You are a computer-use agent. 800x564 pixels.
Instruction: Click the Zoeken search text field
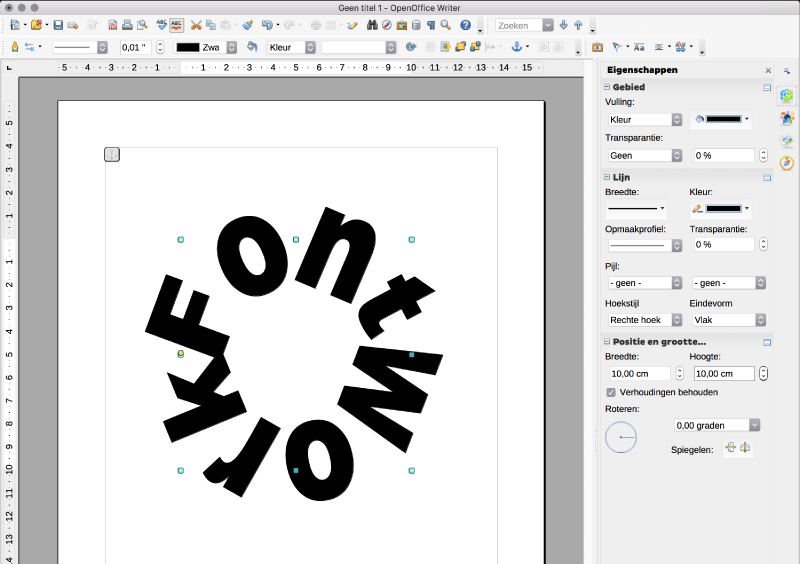click(519, 25)
